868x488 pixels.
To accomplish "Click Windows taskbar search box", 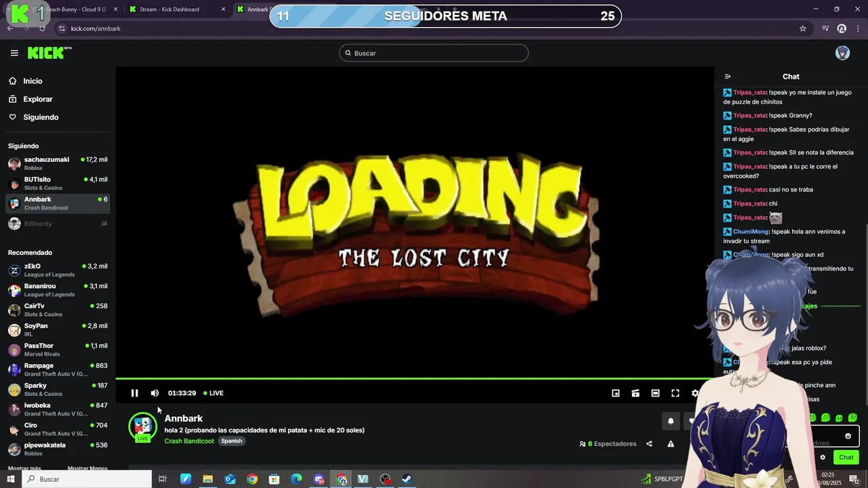I will 87,479.
